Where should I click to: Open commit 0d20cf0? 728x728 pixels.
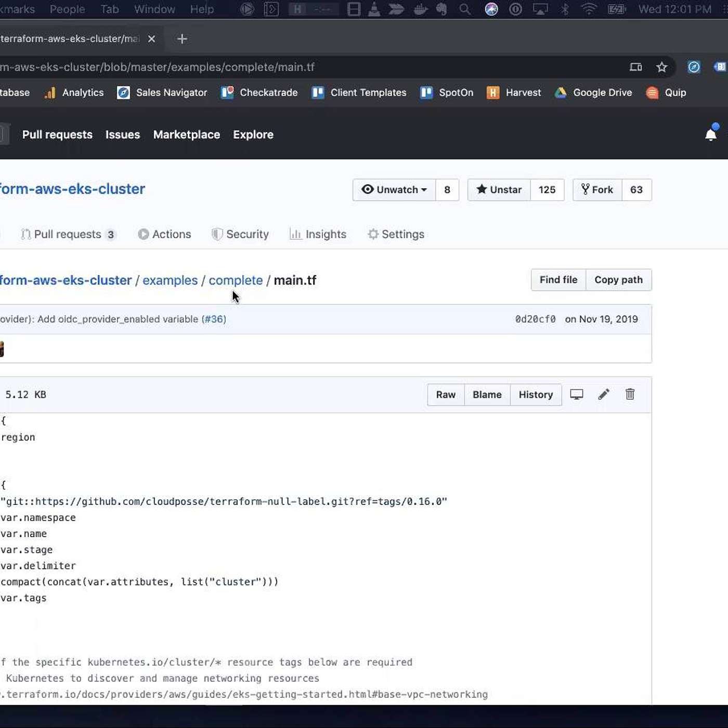tap(535, 319)
